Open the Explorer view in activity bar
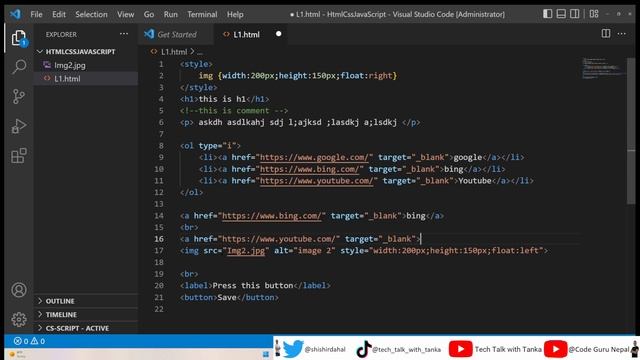Viewport: 640px width, 360px height. 19,38
